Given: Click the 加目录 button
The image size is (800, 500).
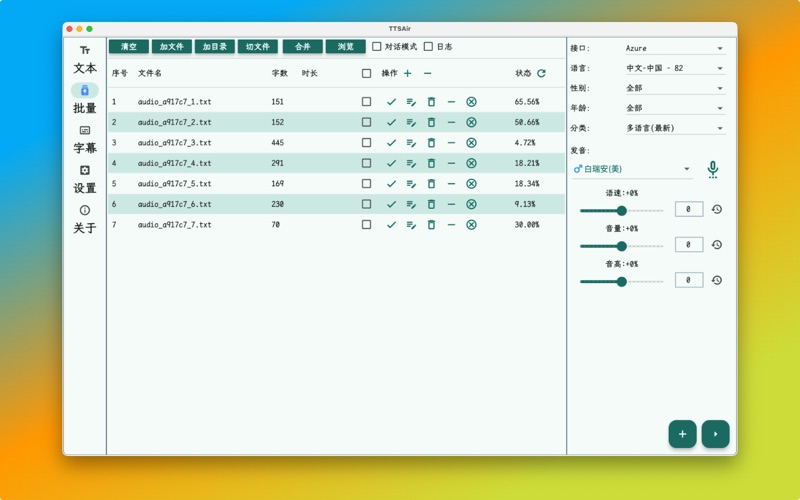Looking at the screenshot, I should click(x=214, y=46).
